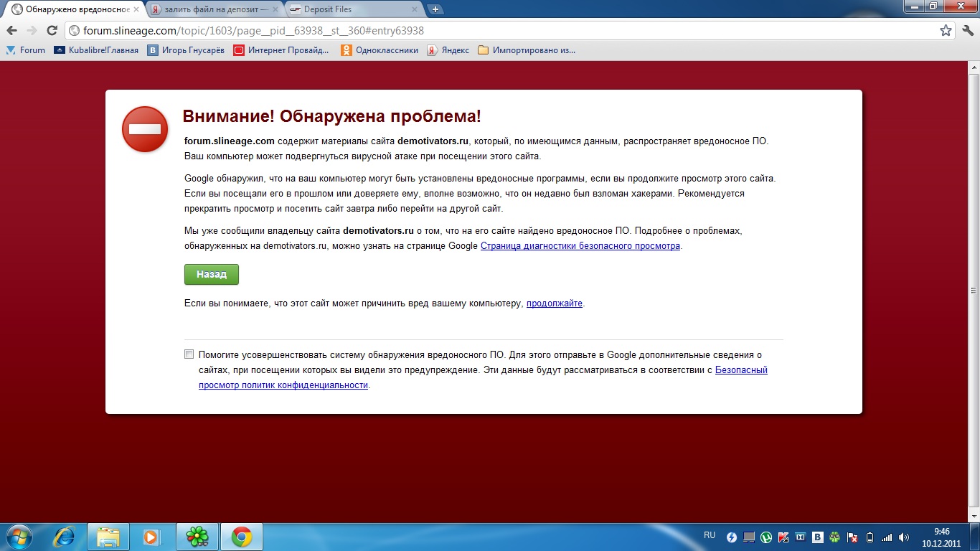Viewport: 980px width, 551px height.
Task: Click the battery status tray icon
Action: [x=870, y=537]
